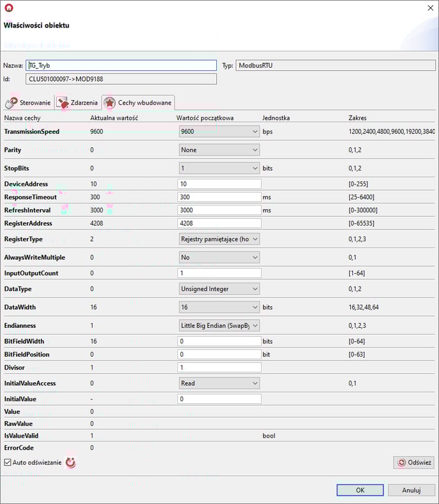Screen dimensions: 439x504
Task: Click the IsValueValid feature name
Action: pyautogui.click(x=21, y=436)
